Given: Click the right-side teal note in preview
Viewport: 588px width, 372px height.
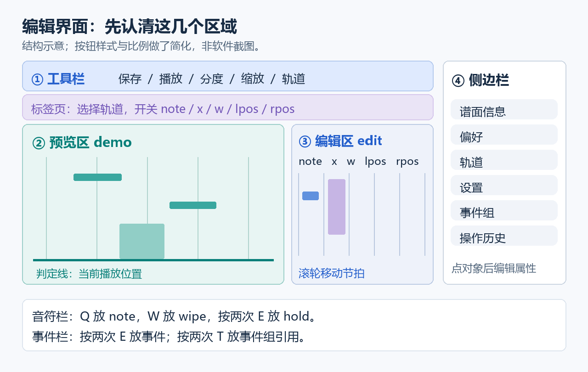Looking at the screenshot, I should point(193,205).
